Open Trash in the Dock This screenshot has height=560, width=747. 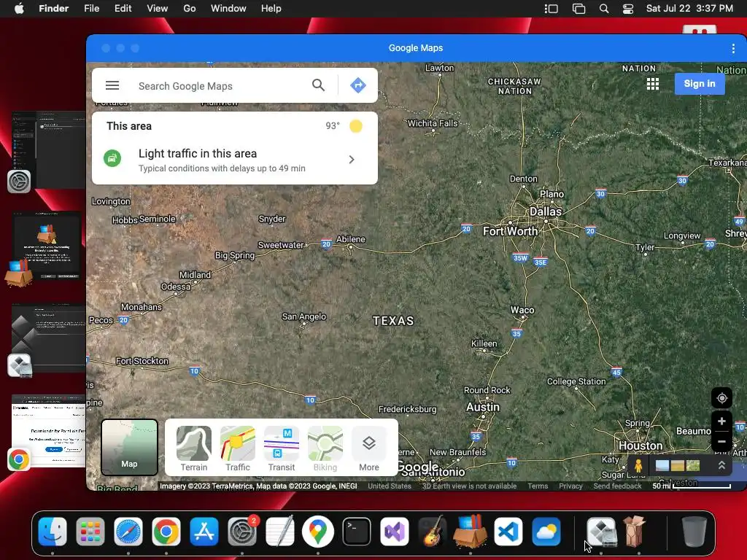[694, 532]
